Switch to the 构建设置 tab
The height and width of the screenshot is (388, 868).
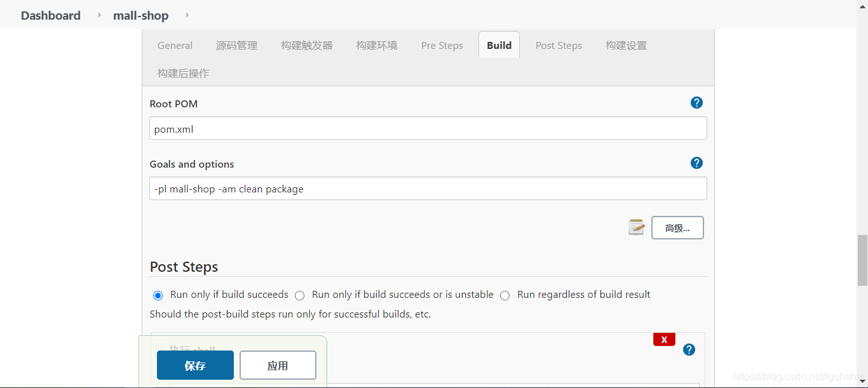pyautogui.click(x=626, y=46)
